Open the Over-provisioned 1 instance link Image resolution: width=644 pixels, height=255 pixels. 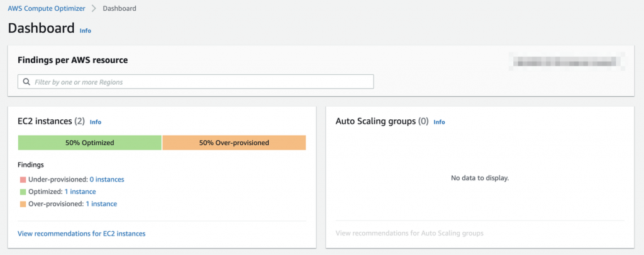click(101, 203)
